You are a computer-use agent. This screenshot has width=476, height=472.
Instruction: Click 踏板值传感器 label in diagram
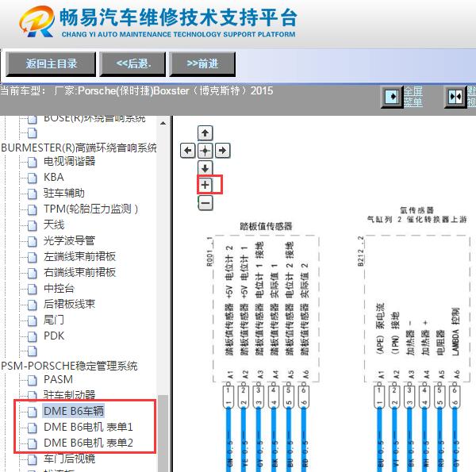266,226
